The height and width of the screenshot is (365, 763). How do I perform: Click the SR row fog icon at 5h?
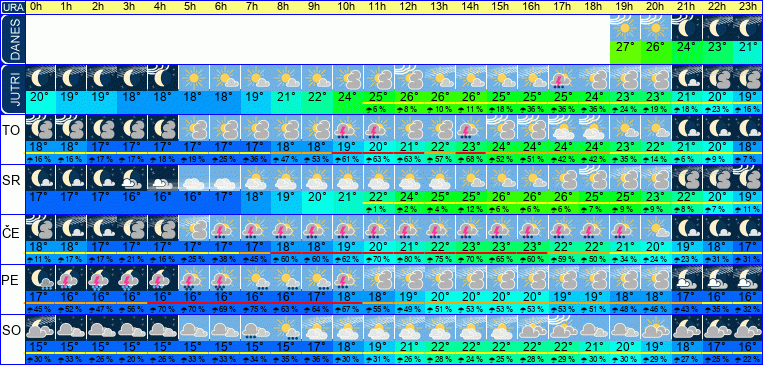tap(194, 178)
